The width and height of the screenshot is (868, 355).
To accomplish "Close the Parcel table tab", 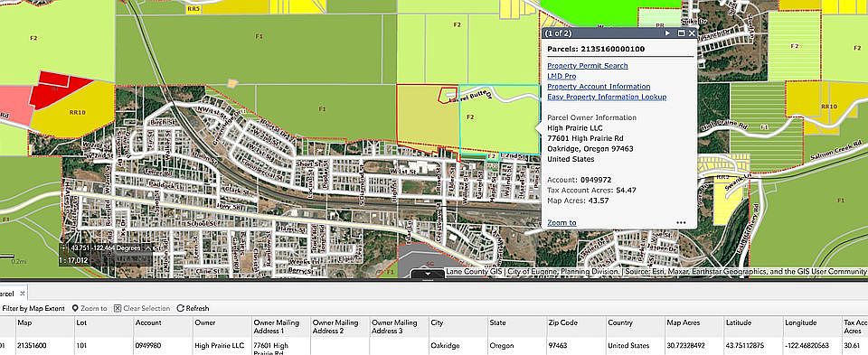I will pyautogui.click(x=22, y=294).
